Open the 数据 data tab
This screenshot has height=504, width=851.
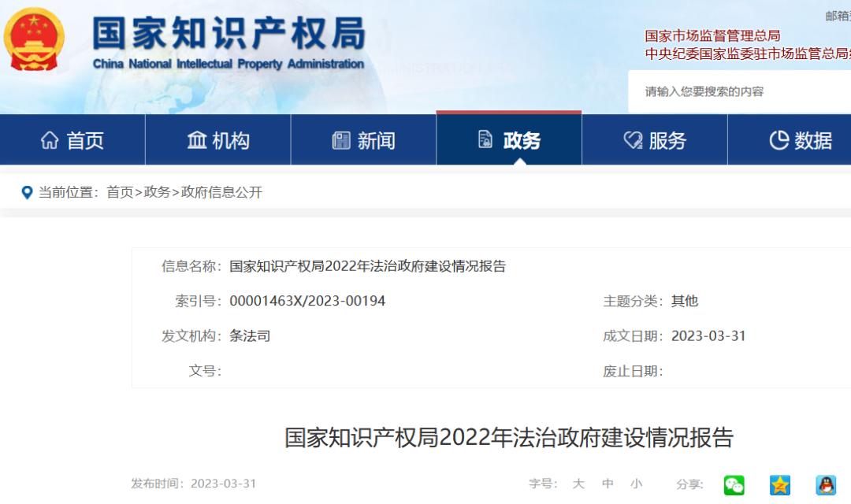point(800,141)
